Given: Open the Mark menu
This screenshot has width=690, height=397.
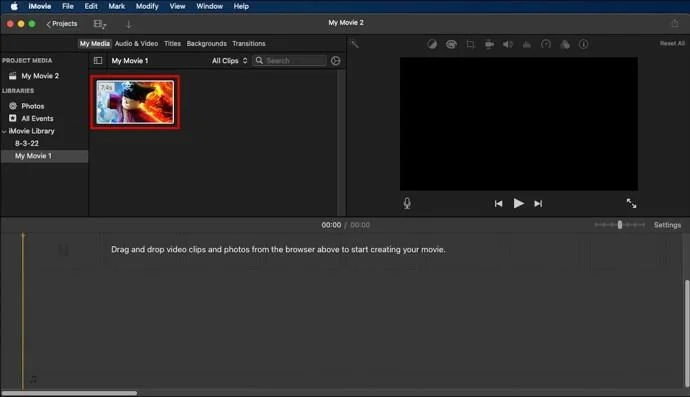Looking at the screenshot, I should [x=117, y=6].
